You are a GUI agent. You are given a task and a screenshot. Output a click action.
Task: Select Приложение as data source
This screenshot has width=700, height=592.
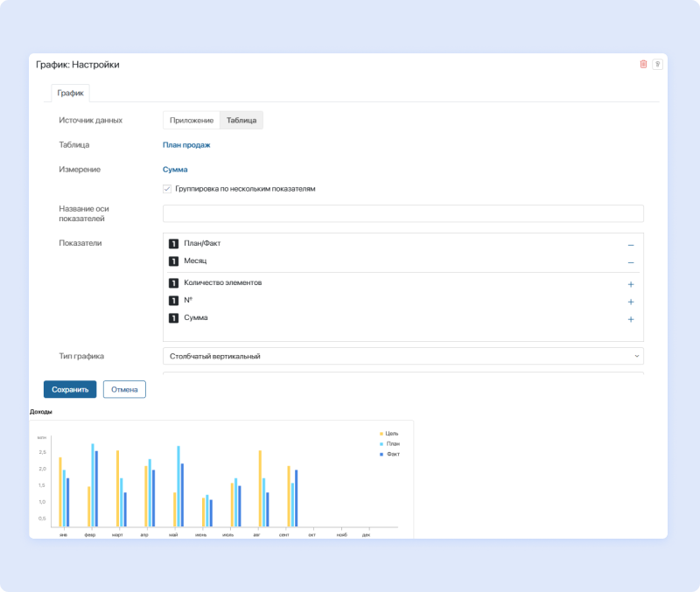(191, 121)
